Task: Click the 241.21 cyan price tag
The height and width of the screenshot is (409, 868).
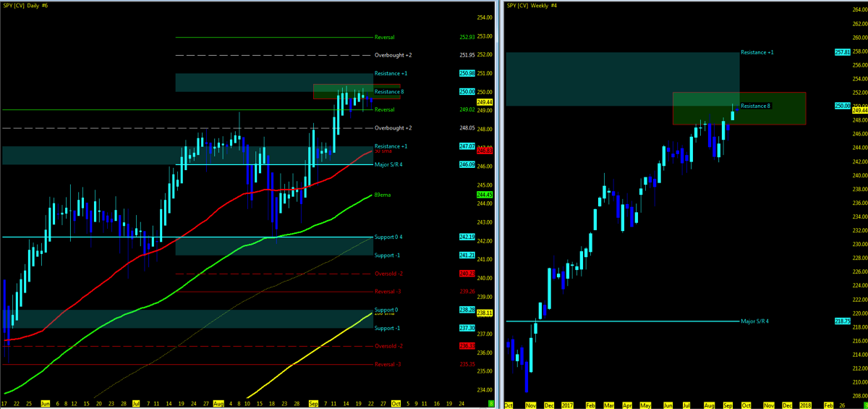Action: [x=466, y=256]
